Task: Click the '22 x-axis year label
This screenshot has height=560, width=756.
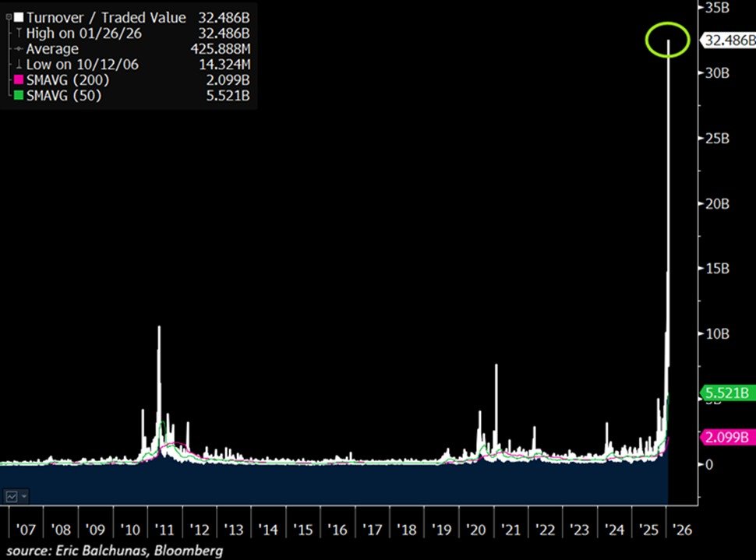Action: [545, 530]
